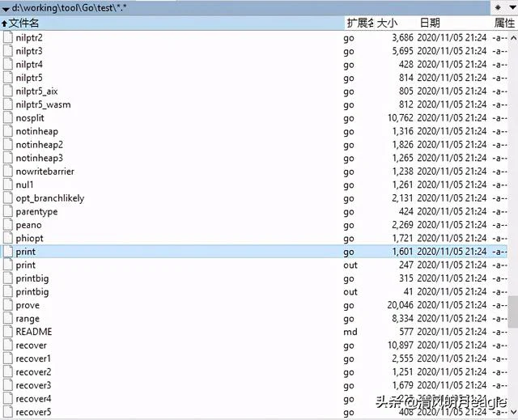
Task: Sort by the 属性 attributes column header
Action: 504,23
